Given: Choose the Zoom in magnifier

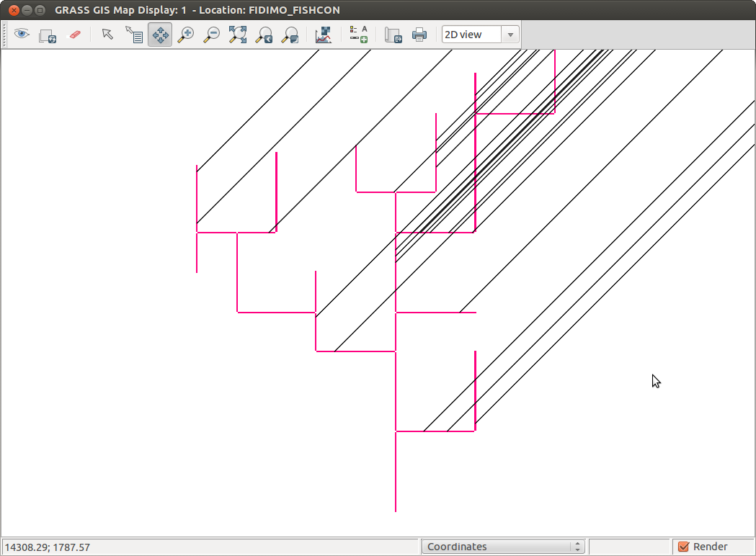Looking at the screenshot, I should click(x=186, y=35).
